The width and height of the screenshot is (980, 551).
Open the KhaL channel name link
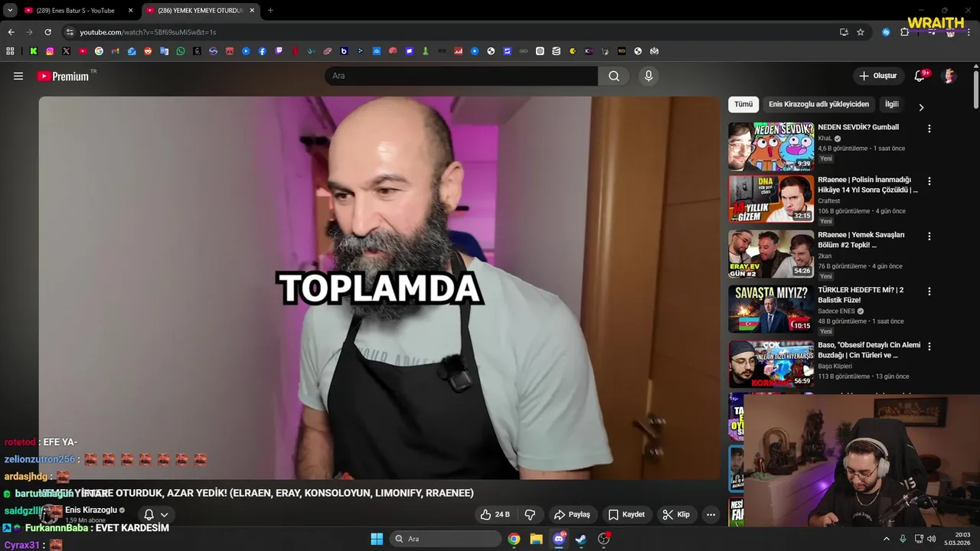825,139
